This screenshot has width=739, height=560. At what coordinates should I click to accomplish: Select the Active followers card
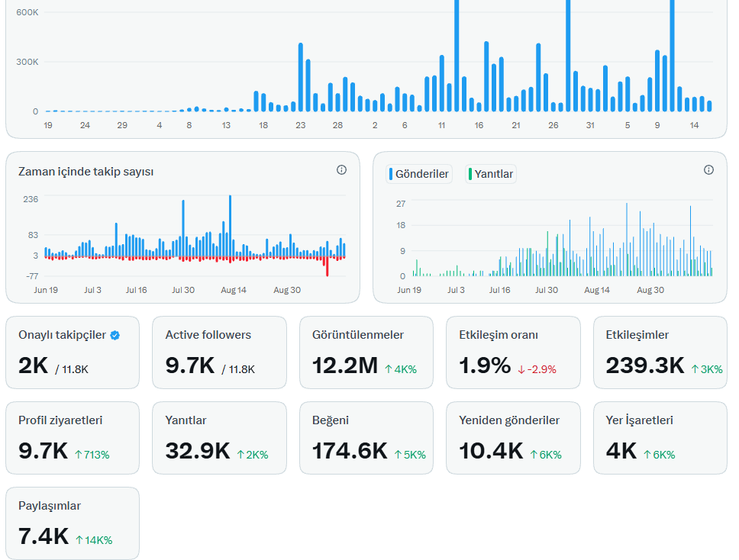[219, 352]
